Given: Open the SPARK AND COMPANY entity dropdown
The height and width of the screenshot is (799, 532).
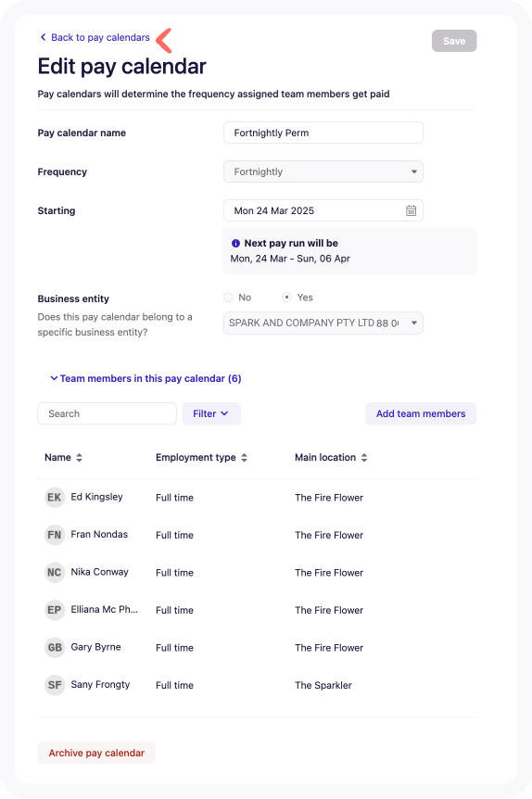Looking at the screenshot, I should (323, 323).
